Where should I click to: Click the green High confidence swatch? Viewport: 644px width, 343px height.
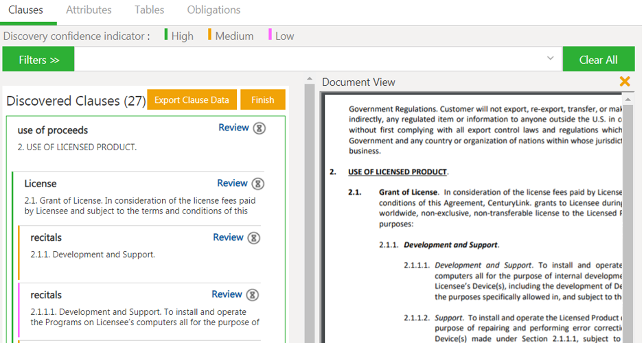(x=166, y=35)
